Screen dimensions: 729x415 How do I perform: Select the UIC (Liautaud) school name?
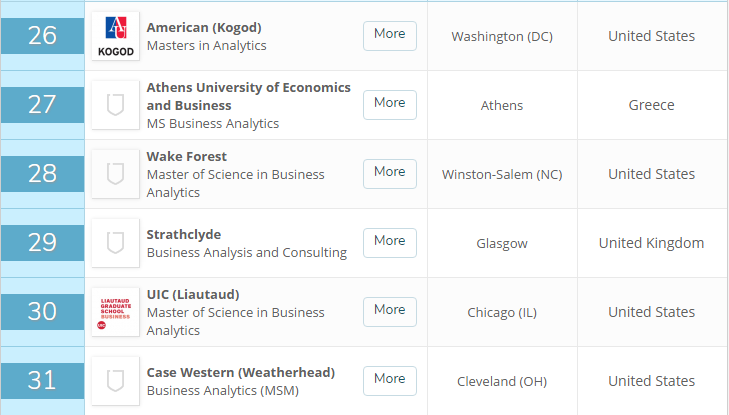point(193,295)
